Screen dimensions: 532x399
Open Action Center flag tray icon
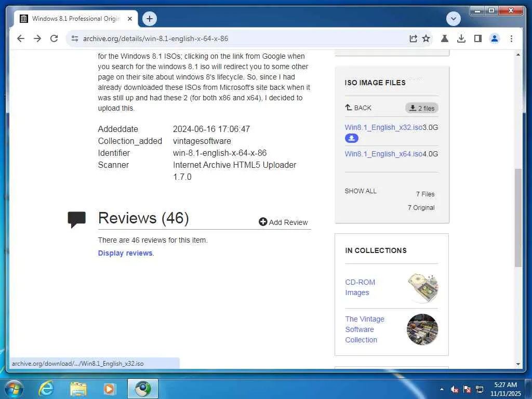pos(467,390)
